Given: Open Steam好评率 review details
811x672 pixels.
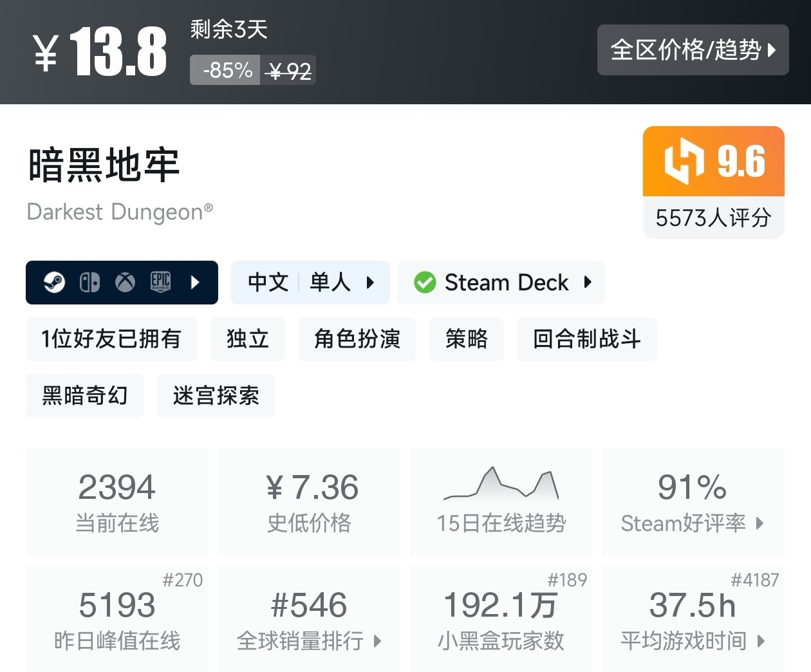Looking at the screenshot, I should pos(693,502).
